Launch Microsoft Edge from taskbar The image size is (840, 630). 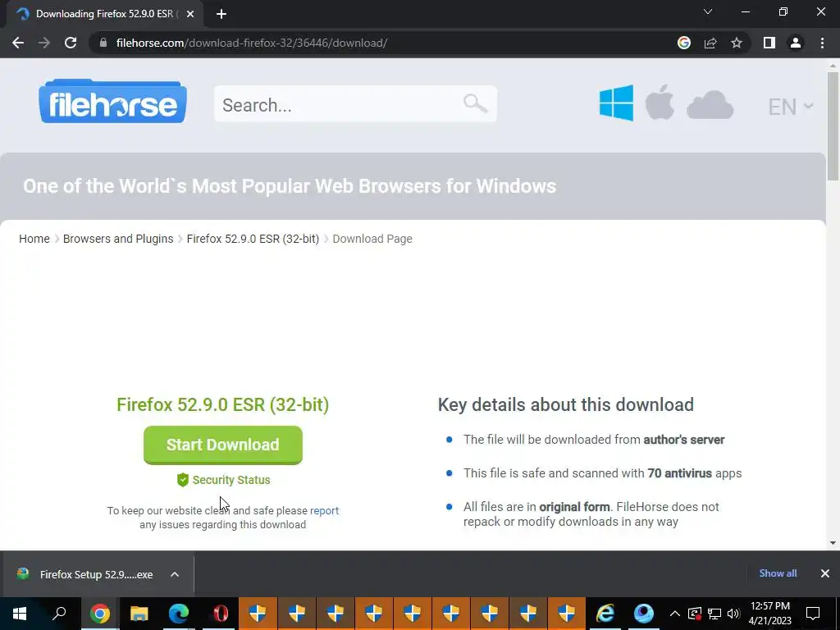pos(179,614)
